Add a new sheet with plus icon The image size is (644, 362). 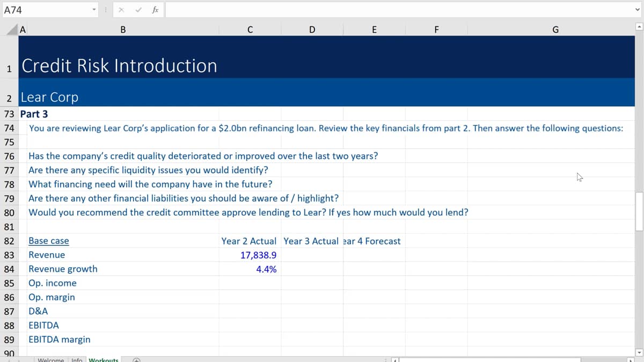136,359
